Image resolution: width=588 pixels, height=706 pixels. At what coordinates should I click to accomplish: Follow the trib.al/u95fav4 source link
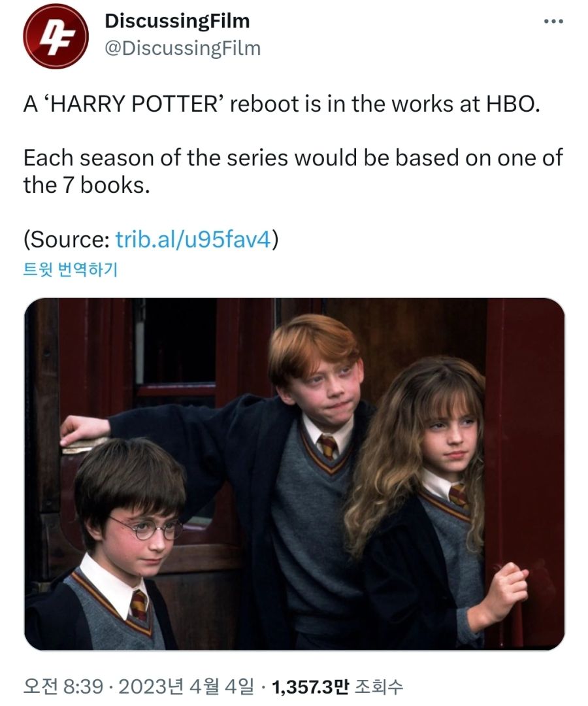click(193, 239)
